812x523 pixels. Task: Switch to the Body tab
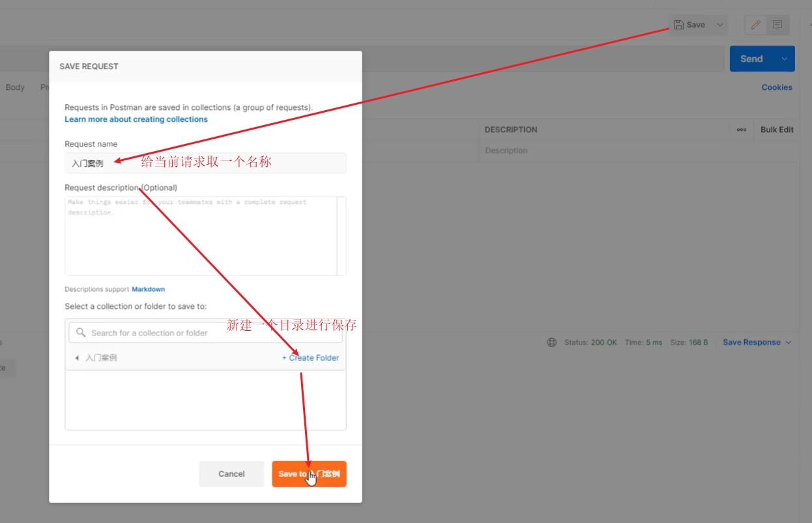point(15,87)
